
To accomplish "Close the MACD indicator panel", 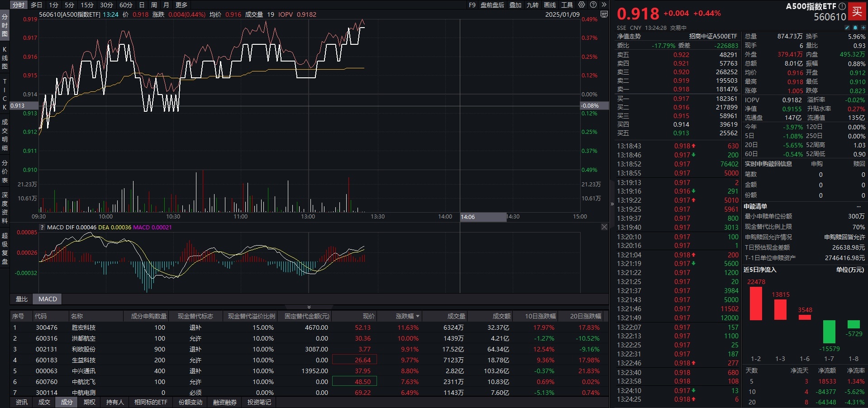I will [604, 227].
